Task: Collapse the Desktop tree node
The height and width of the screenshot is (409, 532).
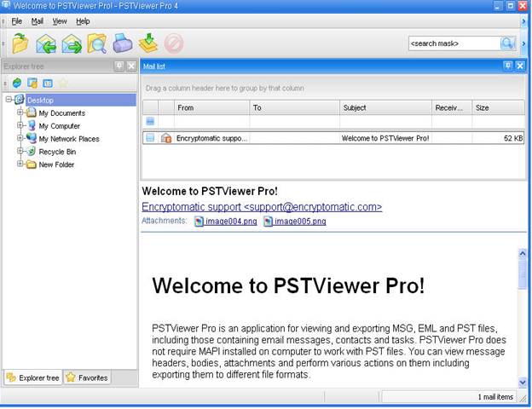Action: (9, 100)
